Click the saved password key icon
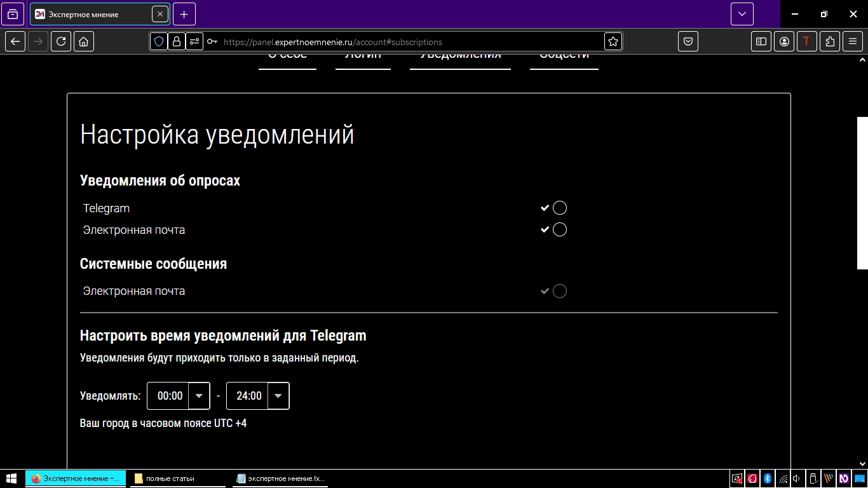The height and width of the screenshot is (488, 868). point(212,42)
